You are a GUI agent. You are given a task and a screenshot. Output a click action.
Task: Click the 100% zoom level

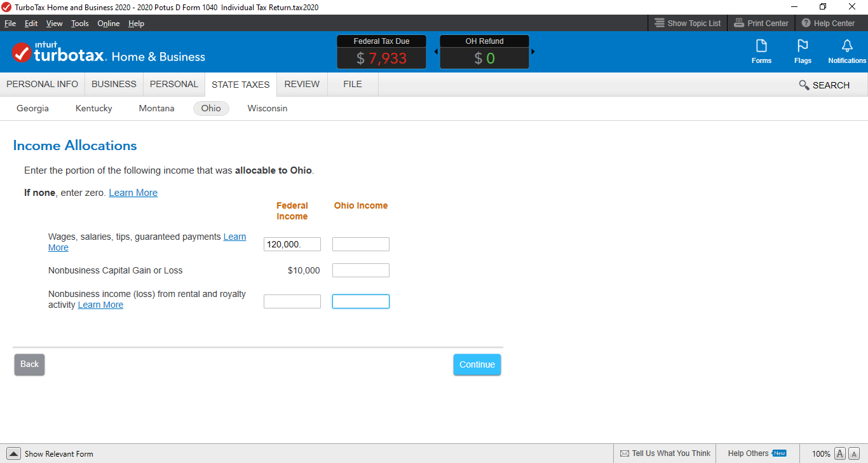pyautogui.click(x=821, y=454)
